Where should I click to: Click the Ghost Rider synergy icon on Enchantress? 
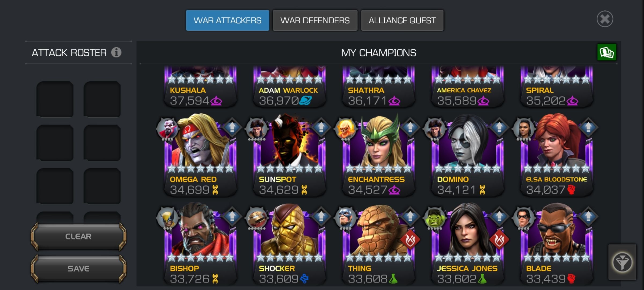346,129
